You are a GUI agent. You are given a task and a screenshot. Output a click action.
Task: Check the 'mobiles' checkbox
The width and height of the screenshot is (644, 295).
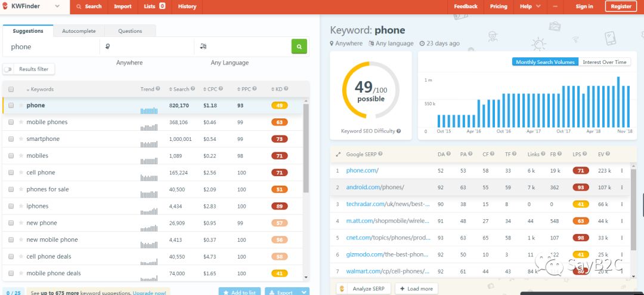tap(11, 156)
